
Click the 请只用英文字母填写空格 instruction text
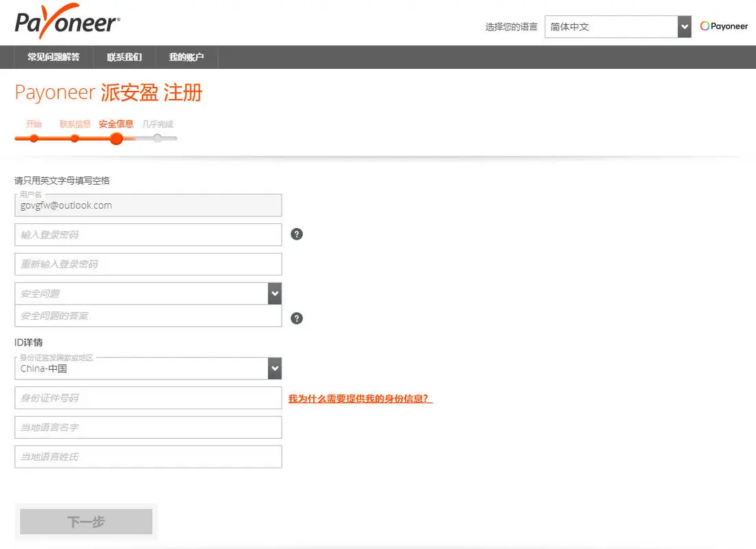coord(62,180)
